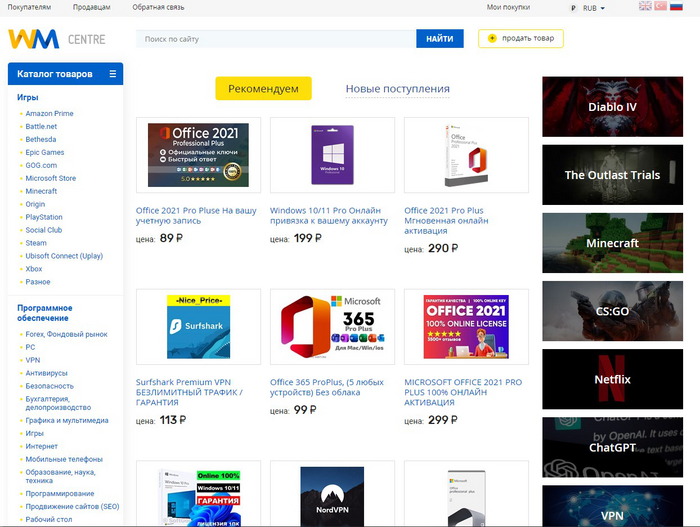Switch to the Новые поступления tab

tap(397, 89)
